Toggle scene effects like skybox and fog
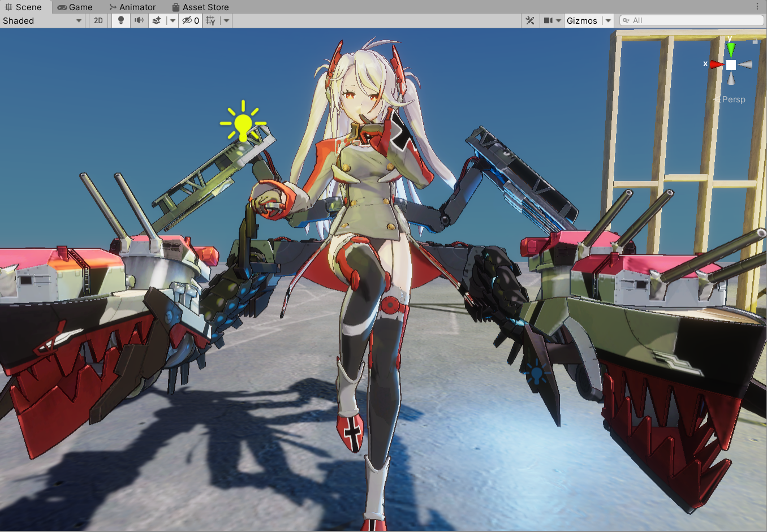Screen dimensions: 767x532 click(157, 20)
